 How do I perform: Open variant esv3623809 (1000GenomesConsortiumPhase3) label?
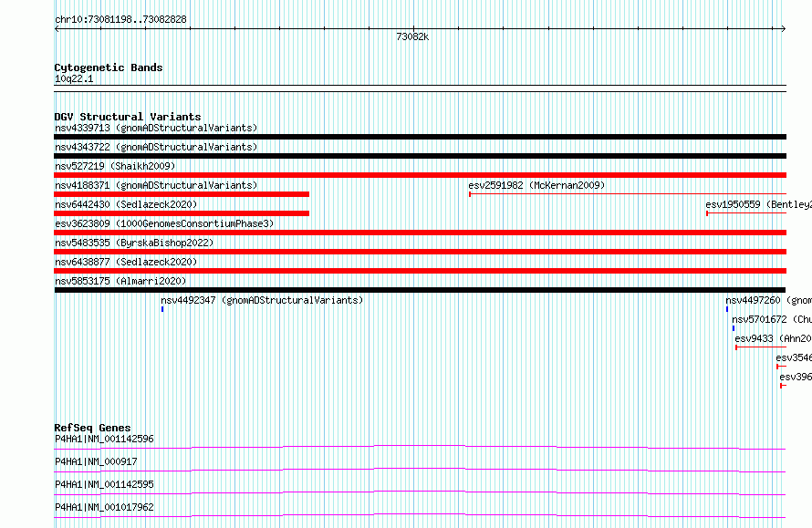[164, 223]
